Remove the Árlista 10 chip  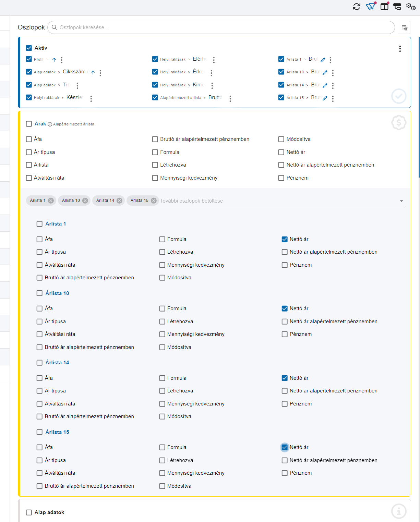(x=85, y=201)
